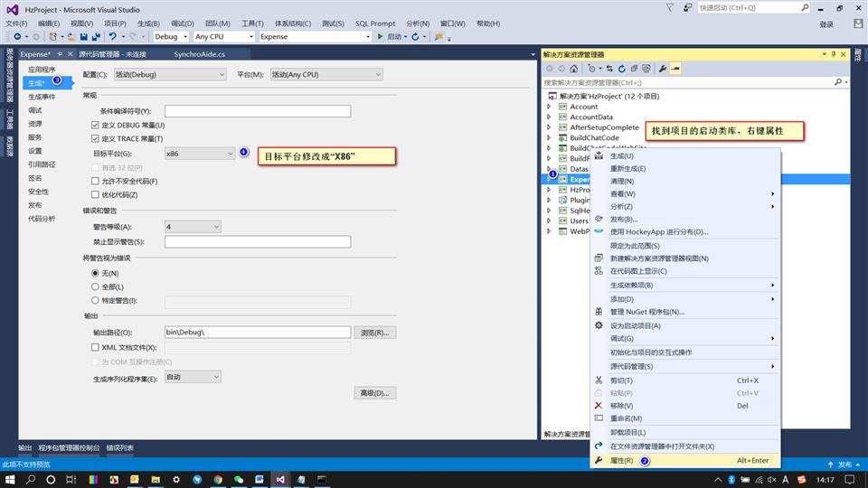Click the 浏览(R)... button

pos(374,333)
